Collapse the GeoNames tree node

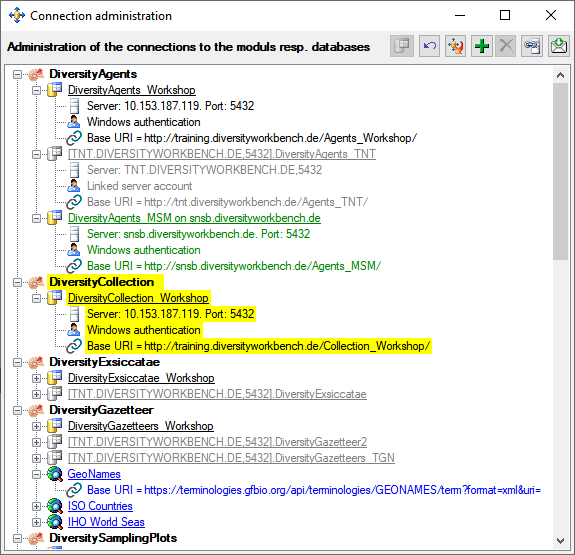36,474
